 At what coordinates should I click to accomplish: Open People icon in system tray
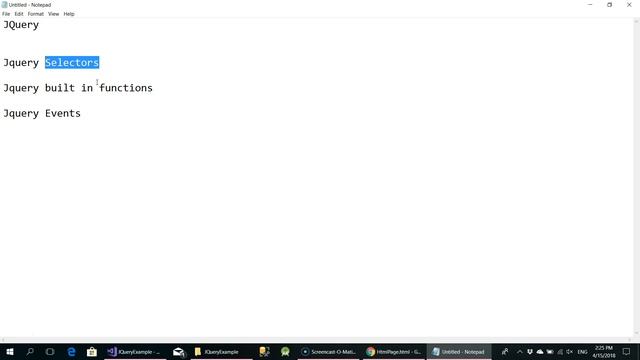pos(505,352)
